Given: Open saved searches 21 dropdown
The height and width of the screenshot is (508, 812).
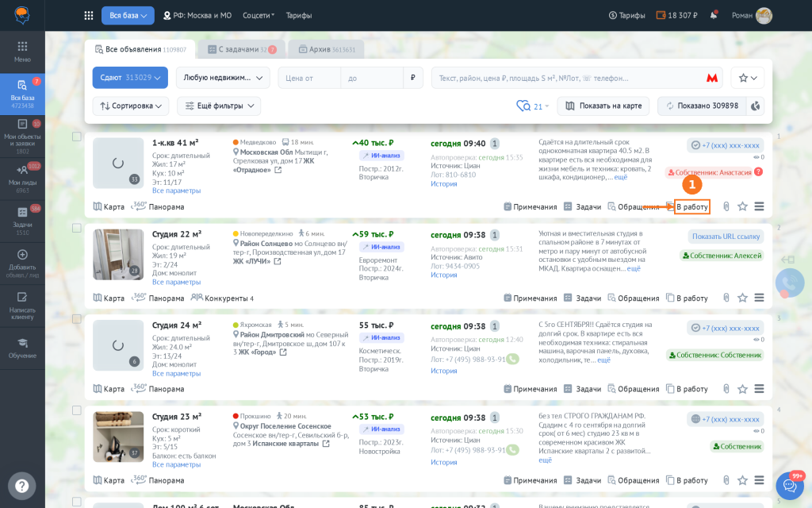Looking at the screenshot, I should 532,106.
